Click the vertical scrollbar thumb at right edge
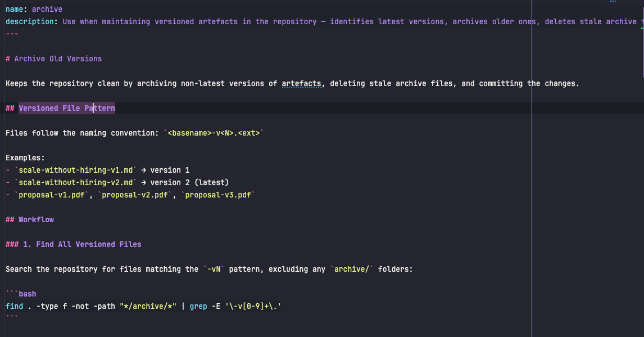Screen dimensions: 644x337 [x=642, y=42]
